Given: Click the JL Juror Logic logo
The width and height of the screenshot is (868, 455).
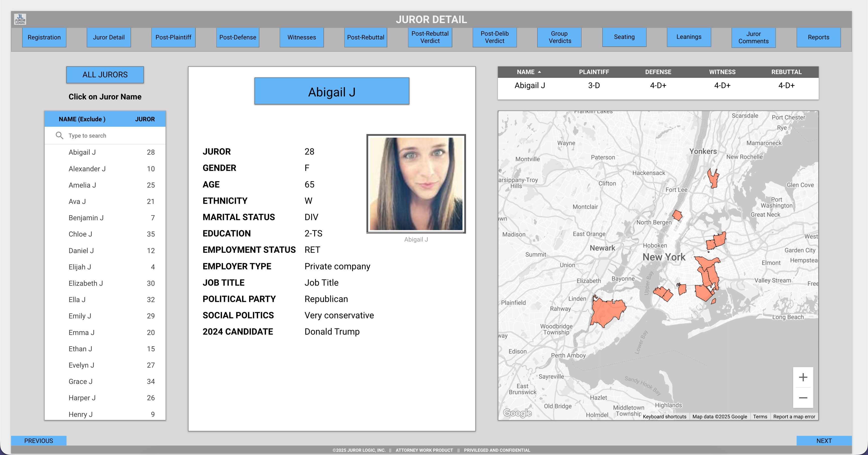Looking at the screenshot, I should [20, 19].
